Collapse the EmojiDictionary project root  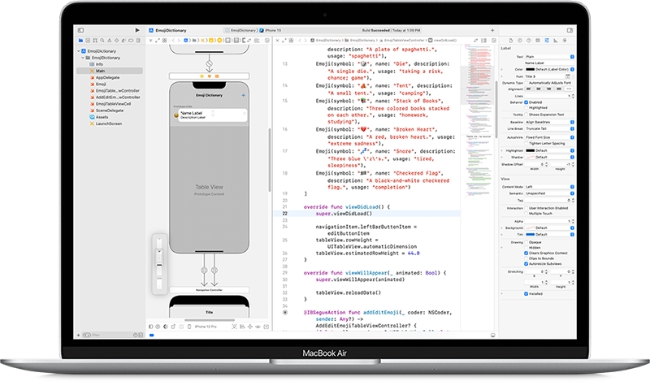tap(78, 51)
